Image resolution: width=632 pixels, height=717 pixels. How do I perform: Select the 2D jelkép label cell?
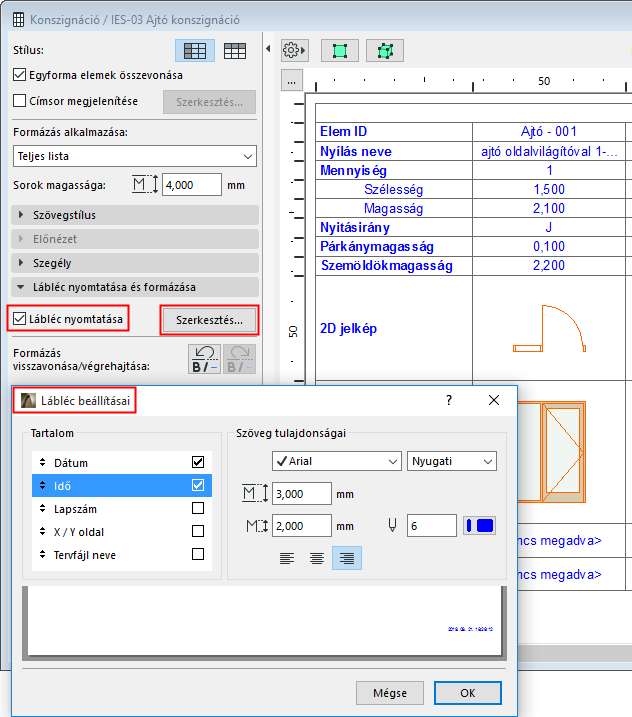394,328
